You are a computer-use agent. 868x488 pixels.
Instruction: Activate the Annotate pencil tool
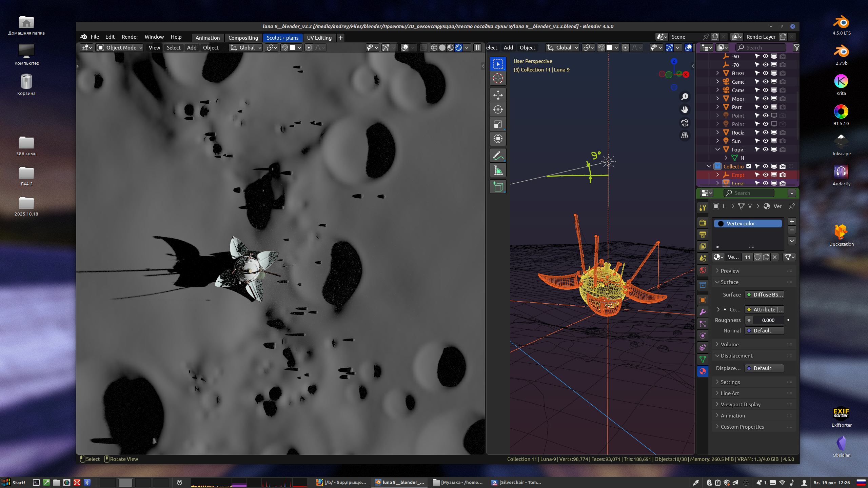[498, 156]
